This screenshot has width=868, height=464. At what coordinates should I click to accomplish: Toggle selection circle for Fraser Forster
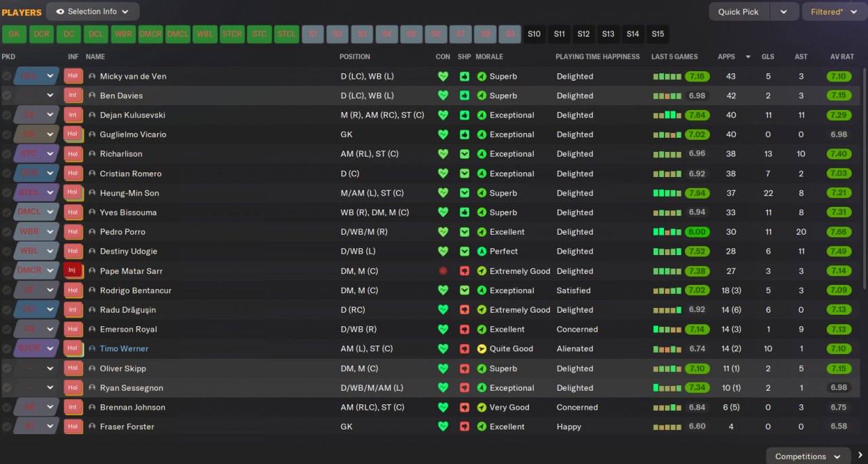(7, 427)
